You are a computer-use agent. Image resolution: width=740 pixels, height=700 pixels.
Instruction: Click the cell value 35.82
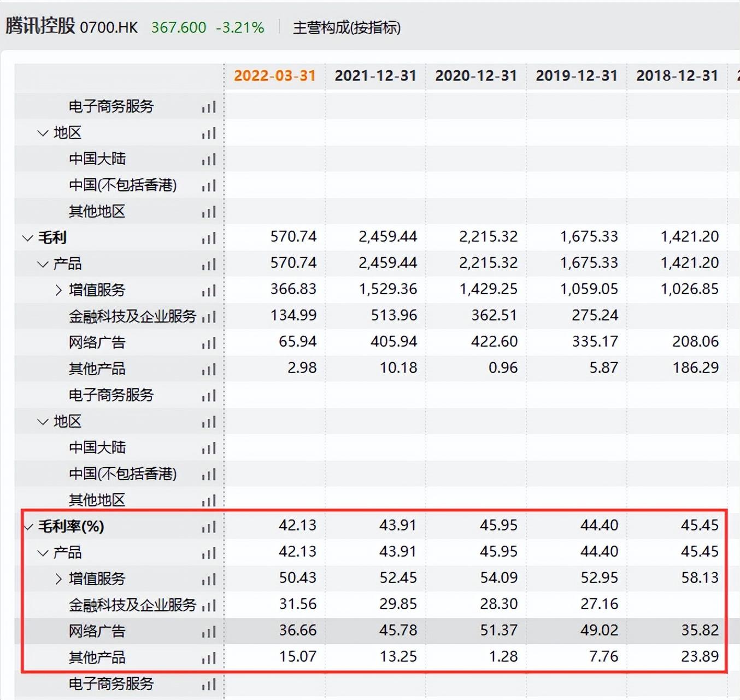(x=700, y=631)
